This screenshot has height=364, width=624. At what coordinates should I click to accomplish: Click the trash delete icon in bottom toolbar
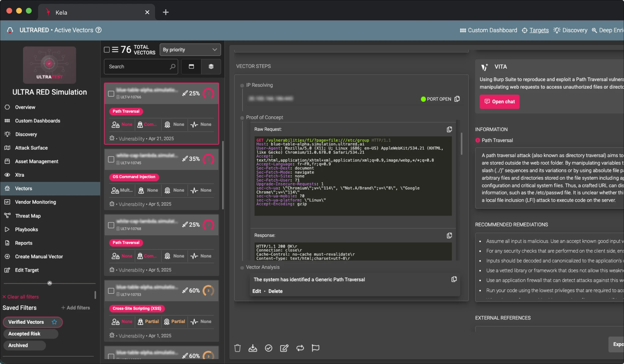tap(237, 348)
